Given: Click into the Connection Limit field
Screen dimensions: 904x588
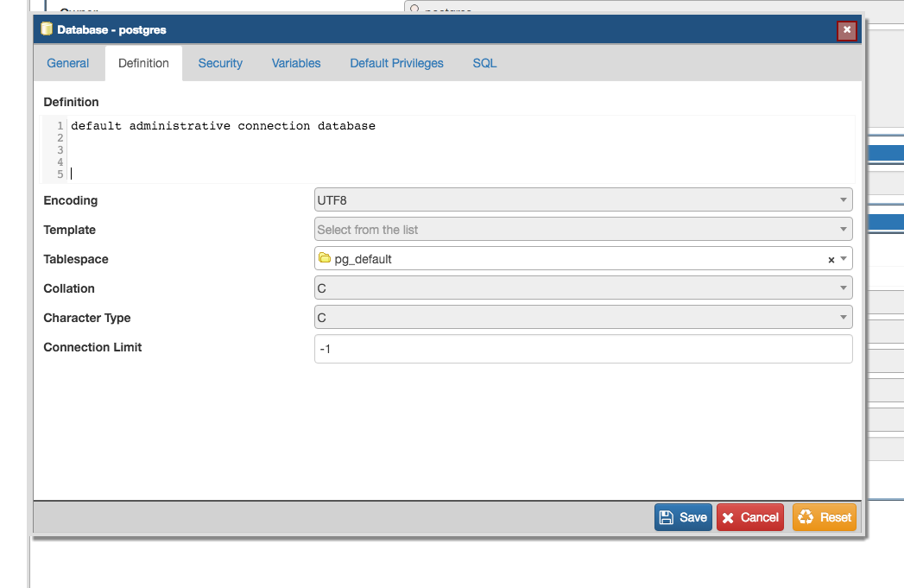Looking at the screenshot, I should [583, 349].
